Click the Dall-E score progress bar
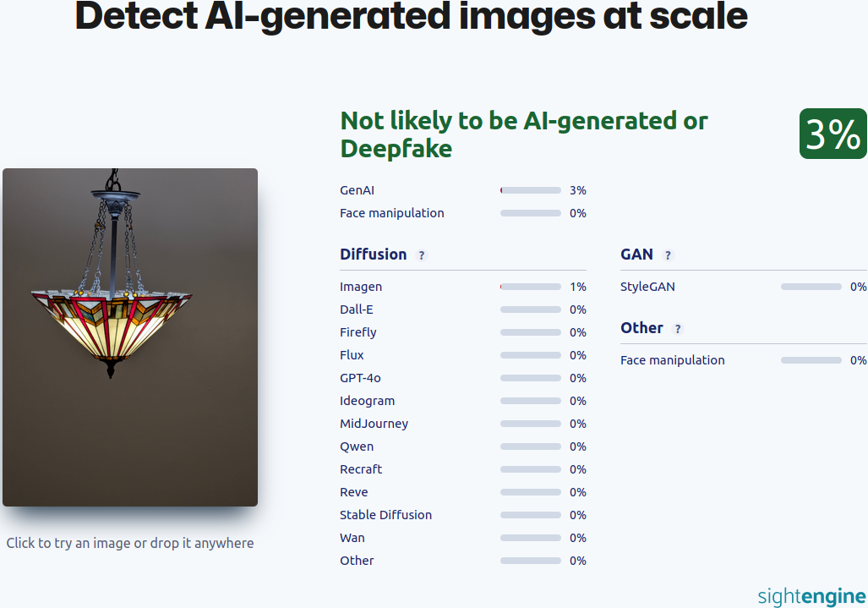This screenshot has height=608, width=868. (531, 309)
